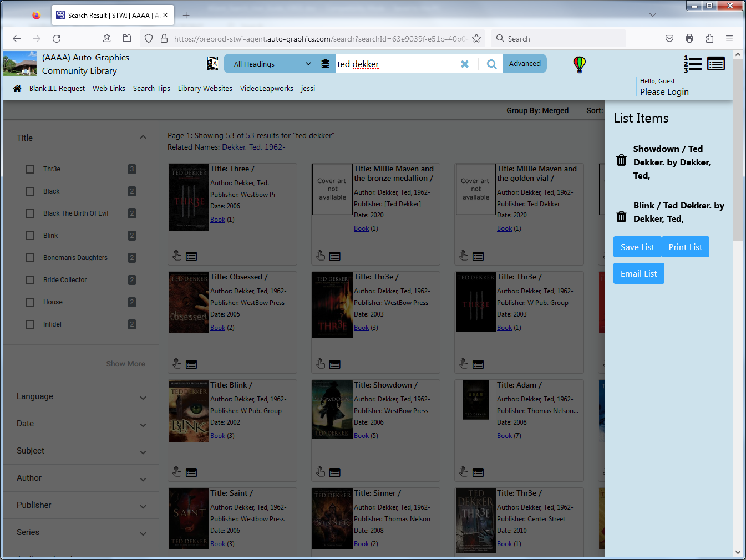Remove Showdown from list with trash icon
746x560 pixels.
pos(622,160)
